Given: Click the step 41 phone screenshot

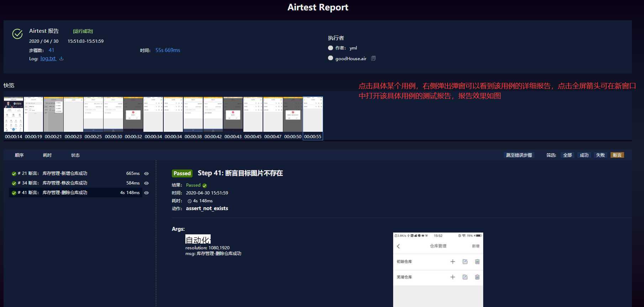Looking at the screenshot, I should (438, 270).
